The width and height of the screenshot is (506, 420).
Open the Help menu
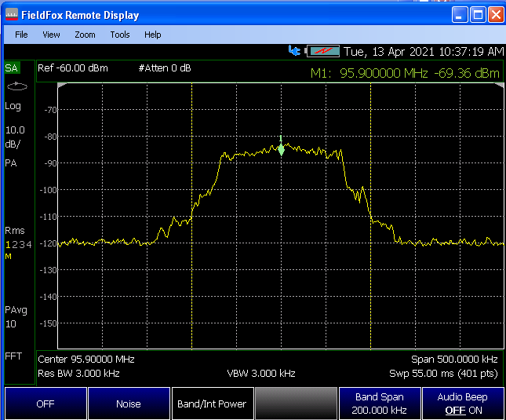(x=153, y=35)
